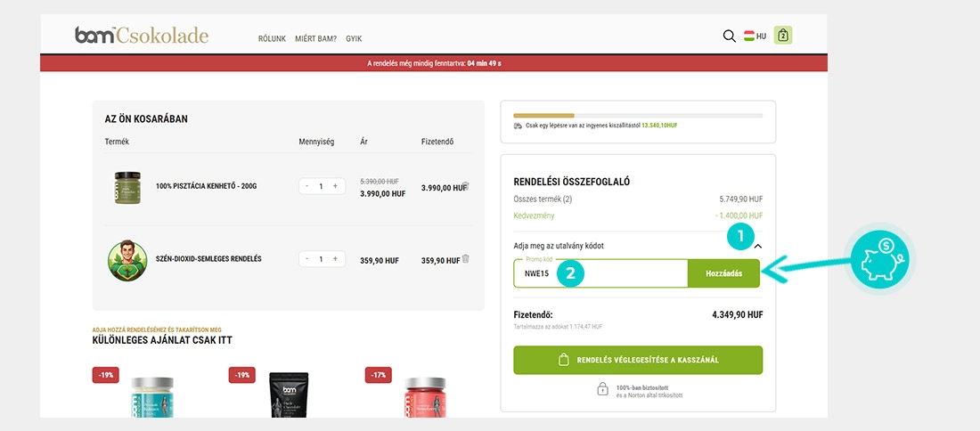Open the shopping cart bag icon

coord(783,36)
